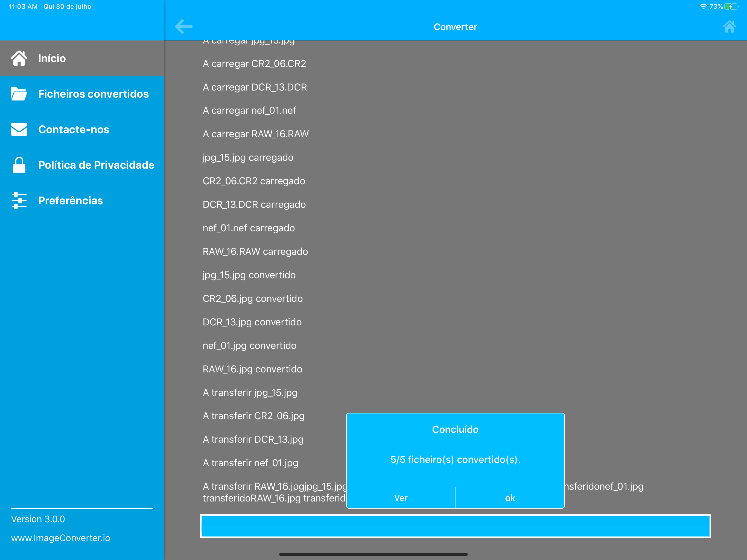
Task: Open the Início menu item
Action: (52, 59)
